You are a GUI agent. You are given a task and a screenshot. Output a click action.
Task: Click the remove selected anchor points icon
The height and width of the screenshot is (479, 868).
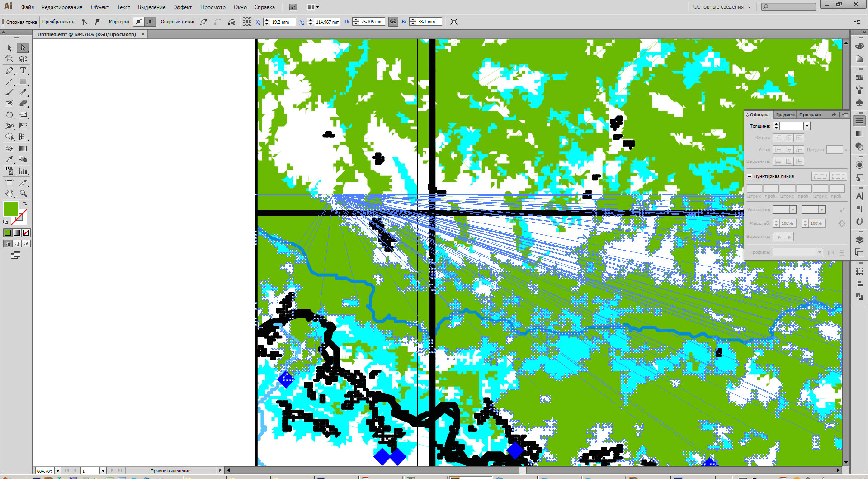point(203,22)
